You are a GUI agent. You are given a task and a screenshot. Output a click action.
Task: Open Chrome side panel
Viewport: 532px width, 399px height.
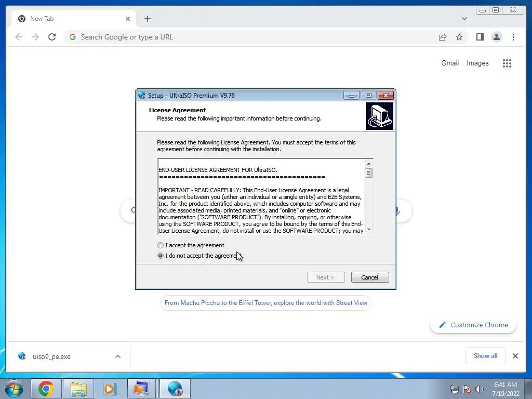480,37
